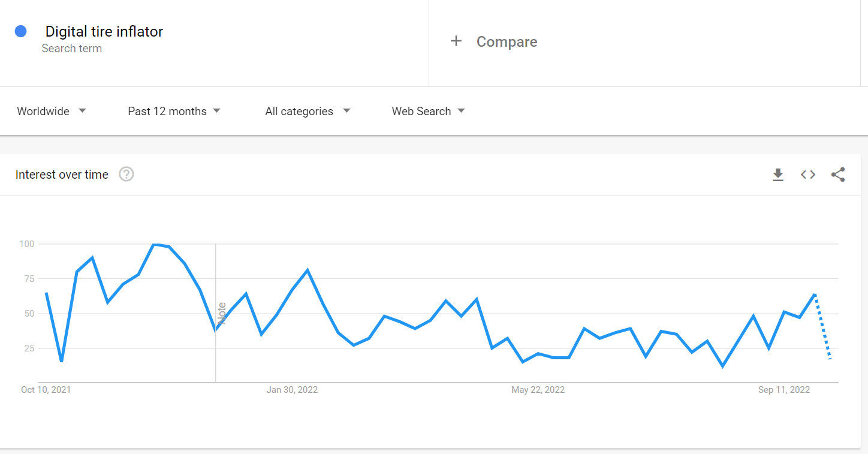
Task: Click the Interest over time heading
Action: (x=62, y=175)
